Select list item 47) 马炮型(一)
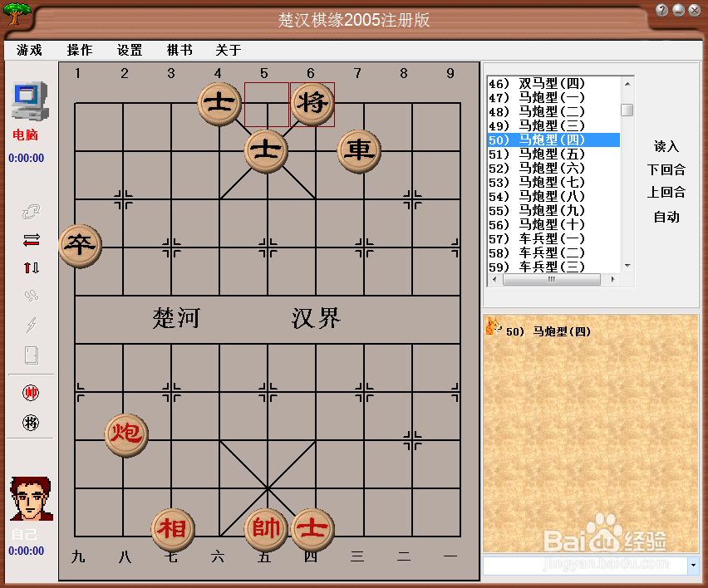This screenshot has height=588, width=708. point(554,97)
